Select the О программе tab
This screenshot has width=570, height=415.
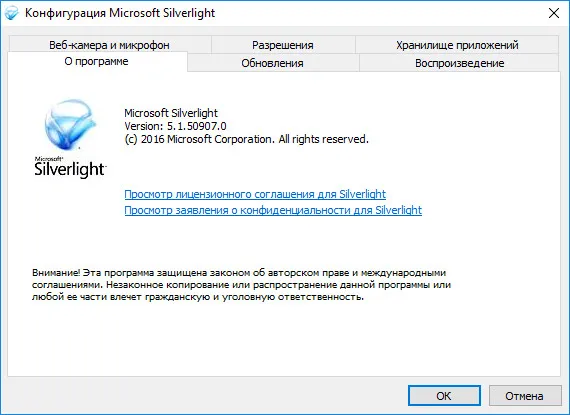click(x=97, y=61)
